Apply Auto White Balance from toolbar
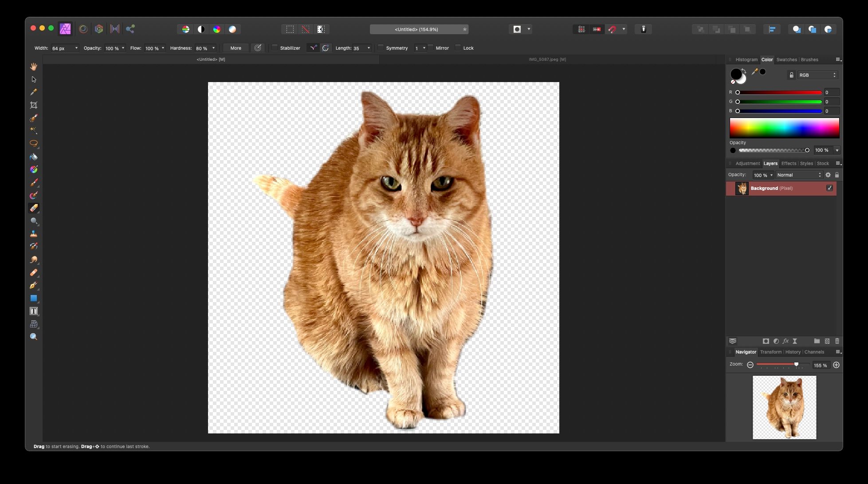Viewport: 868px width, 484px height. pyautogui.click(x=232, y=29)
